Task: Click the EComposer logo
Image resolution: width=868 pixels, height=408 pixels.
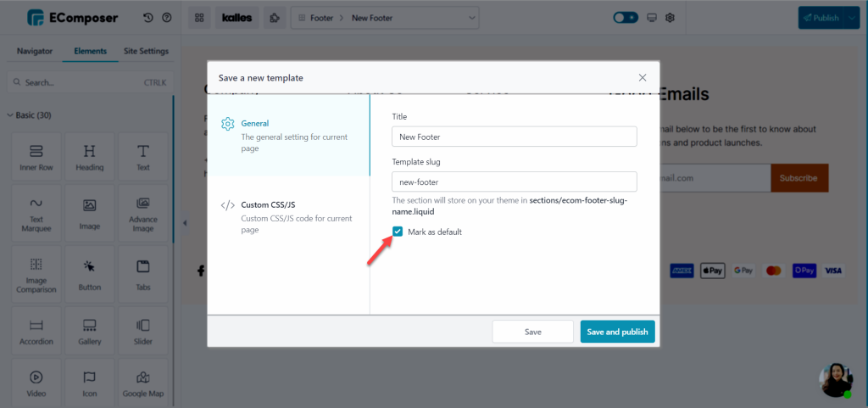Action: (73, 18)
